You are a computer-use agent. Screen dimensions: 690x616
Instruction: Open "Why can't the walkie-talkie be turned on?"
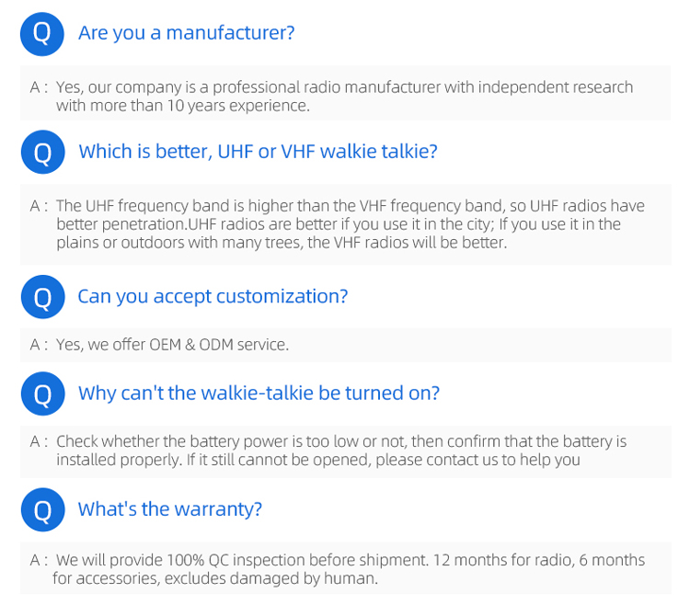pos(259,394)
